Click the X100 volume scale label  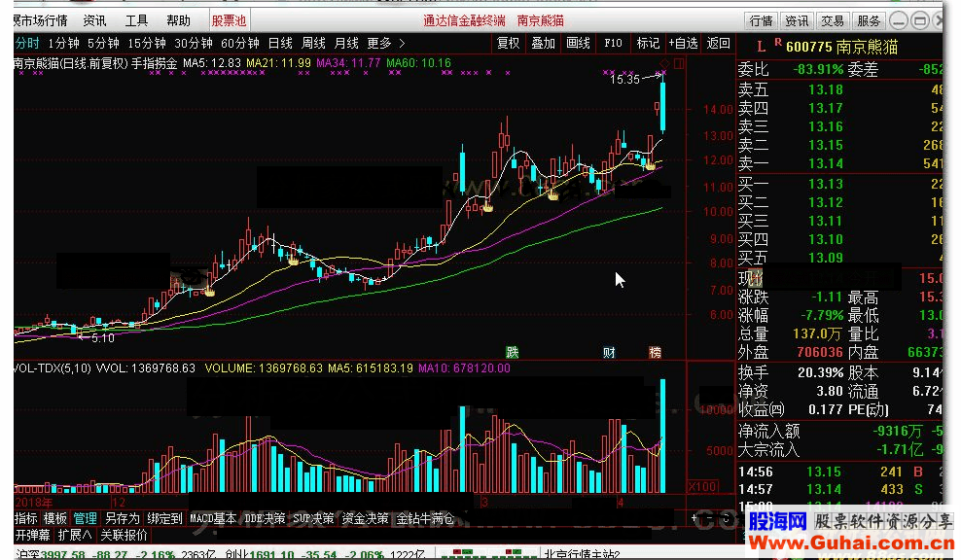point(702,486)
